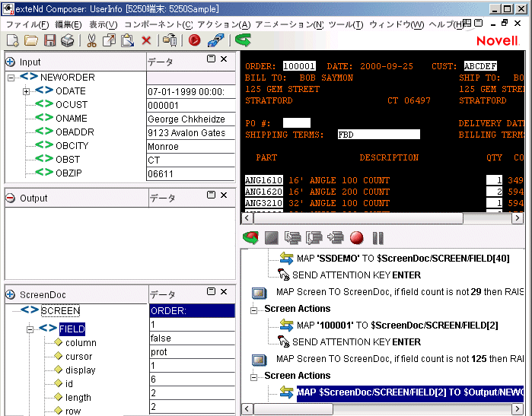The height and width of the screenshot is (416, 532).
Task: Click the red record button in main toolbar
Action: [194, 40]
